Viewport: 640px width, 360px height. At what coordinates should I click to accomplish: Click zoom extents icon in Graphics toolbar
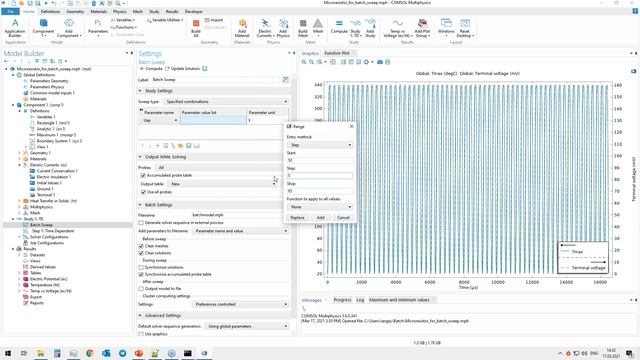[333, 62]
